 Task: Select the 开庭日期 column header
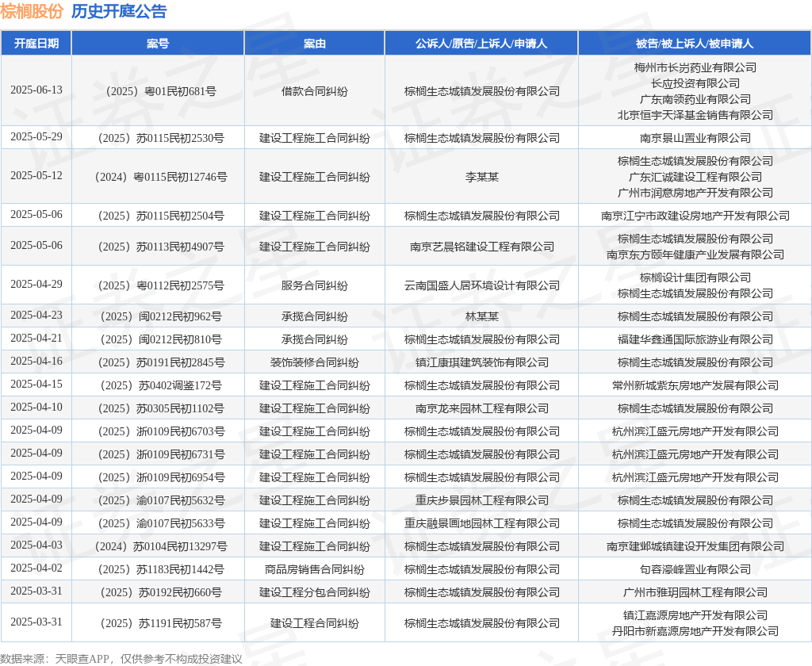36,44
